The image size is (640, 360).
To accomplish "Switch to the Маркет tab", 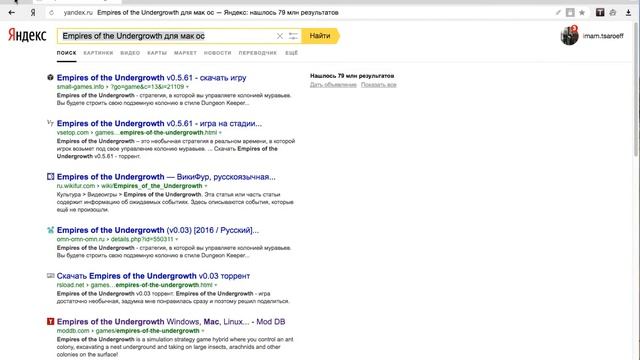I will tap(185, 53).
